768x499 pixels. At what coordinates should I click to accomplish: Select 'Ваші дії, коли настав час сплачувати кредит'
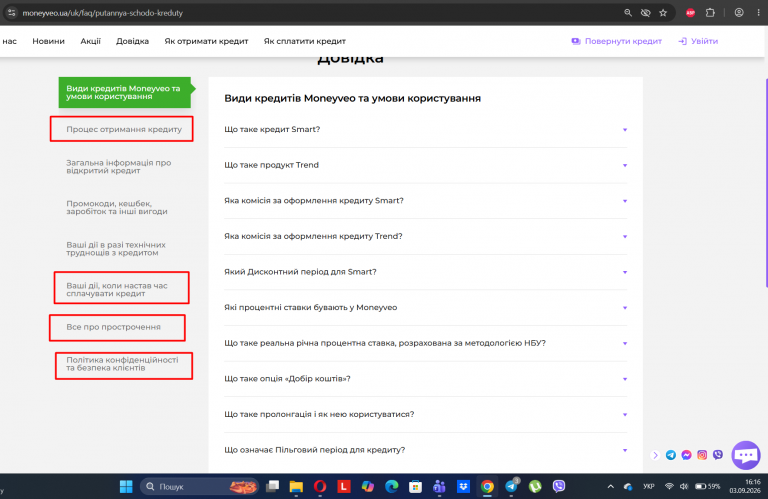(x=117, y=289)
